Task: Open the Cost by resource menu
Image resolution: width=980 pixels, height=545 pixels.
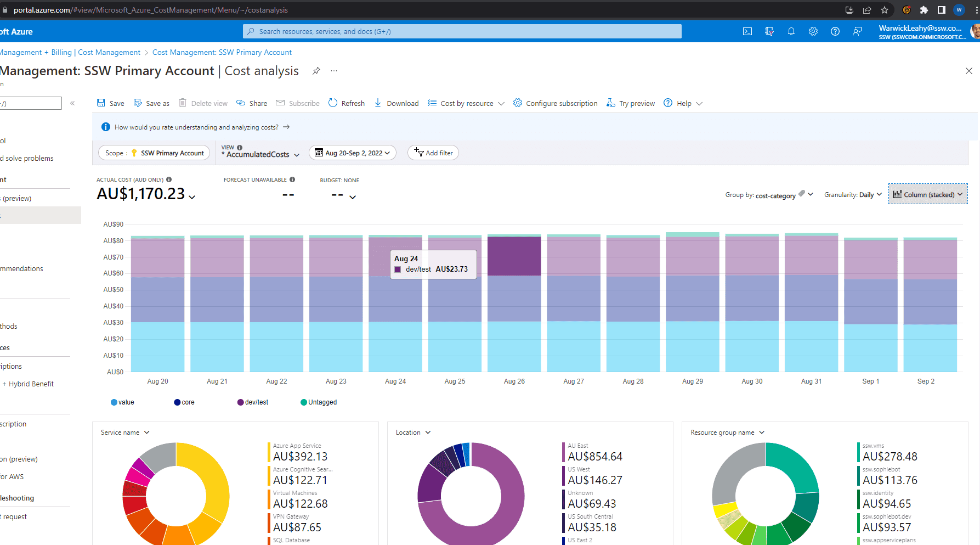Action: 467,103
